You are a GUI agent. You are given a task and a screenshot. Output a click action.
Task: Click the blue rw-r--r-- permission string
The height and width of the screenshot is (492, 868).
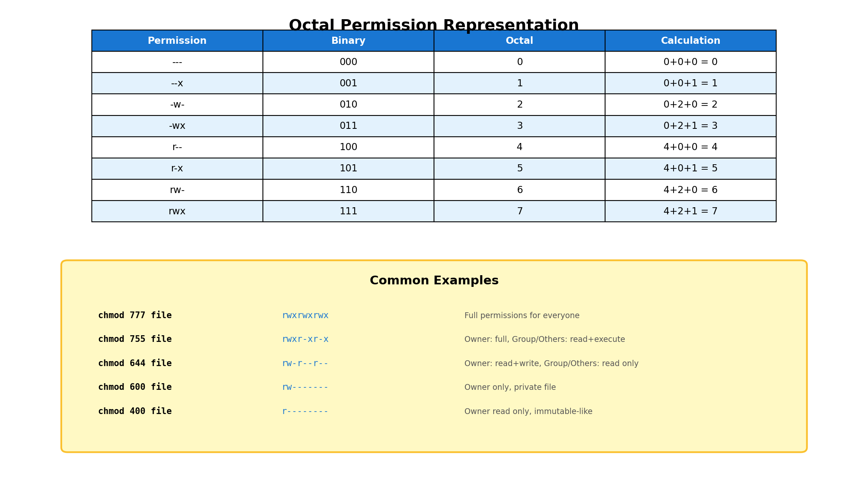point(305,364)
